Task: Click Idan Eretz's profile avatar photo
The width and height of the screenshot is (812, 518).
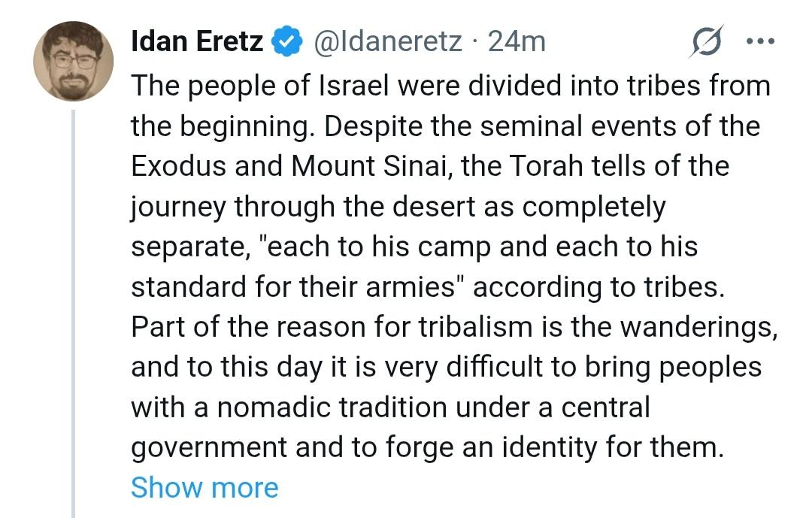Action: [x=73, y=62]
